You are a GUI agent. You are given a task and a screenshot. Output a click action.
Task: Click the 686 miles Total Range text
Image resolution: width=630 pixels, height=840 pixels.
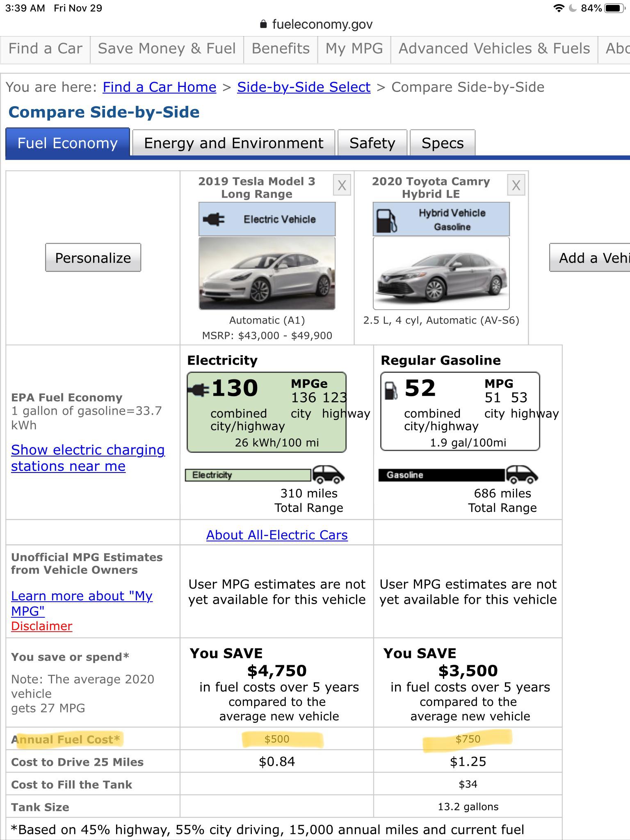pyautogui.click(x=502, y=500)
